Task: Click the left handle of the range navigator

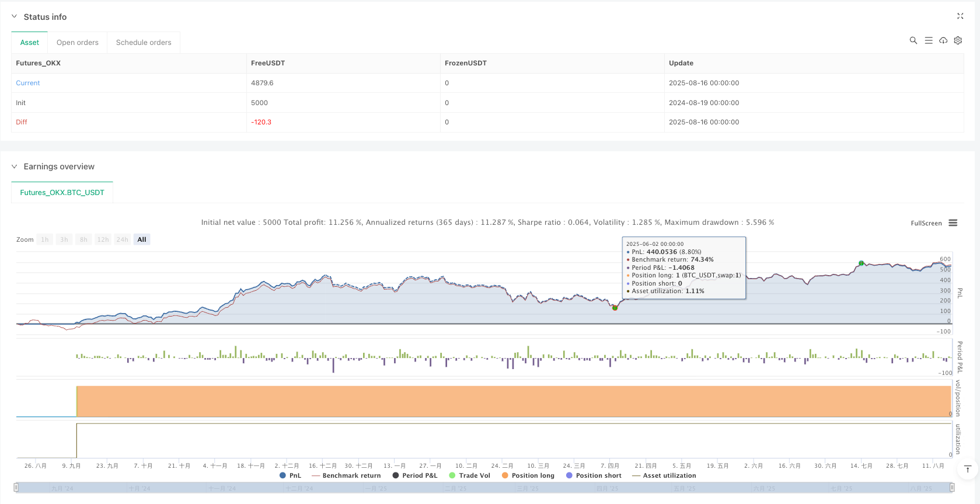Action: tap(16, 487)
